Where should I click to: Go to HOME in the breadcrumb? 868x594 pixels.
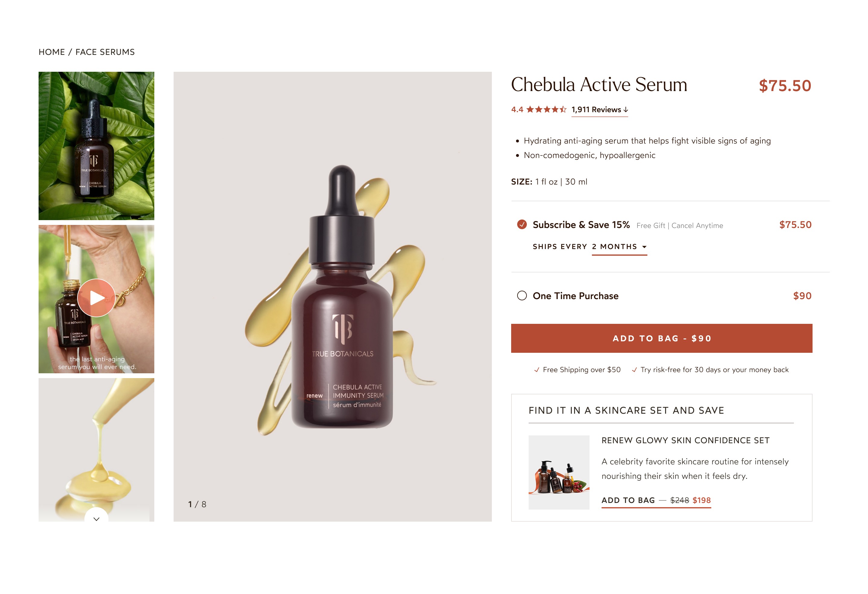(x=52, y=52)
